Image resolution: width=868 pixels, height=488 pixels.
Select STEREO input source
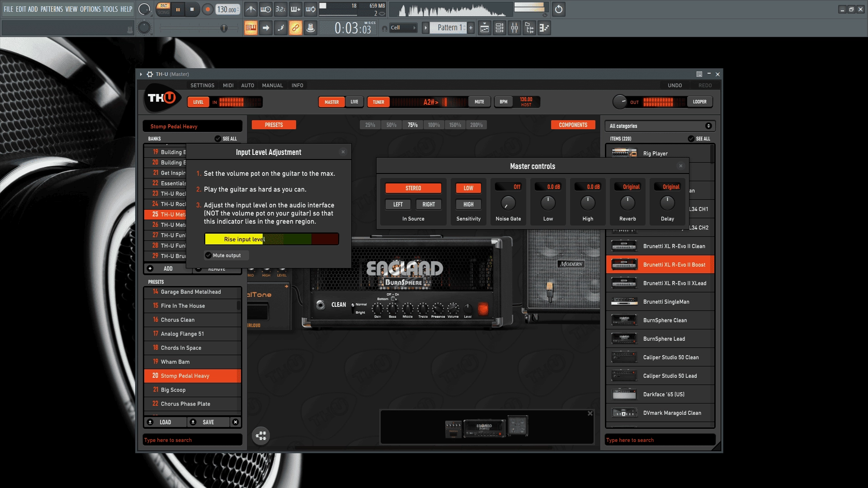click(x=413, y=188)
